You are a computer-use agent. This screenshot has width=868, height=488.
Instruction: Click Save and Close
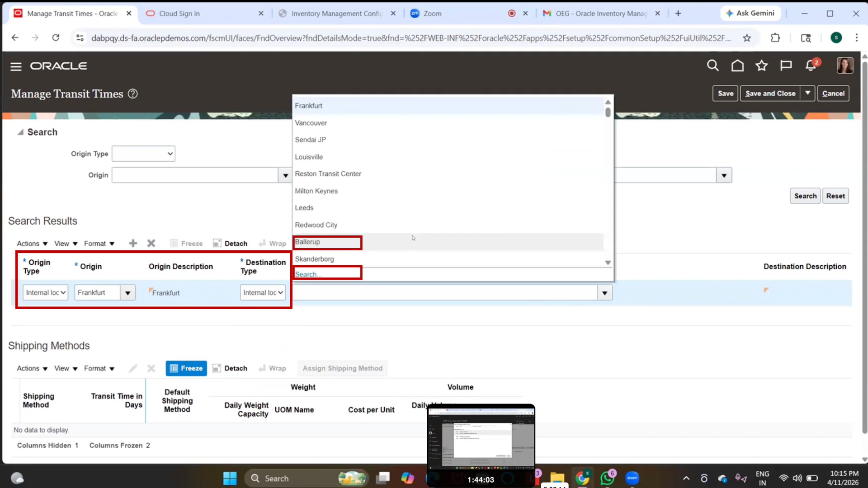[770, 94]
